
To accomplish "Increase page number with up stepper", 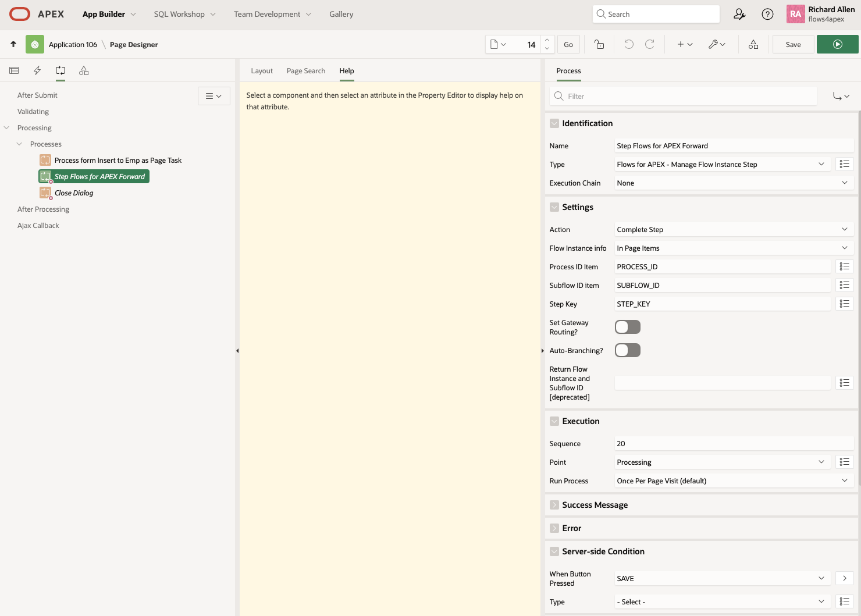I will click(x=547, y=40).
